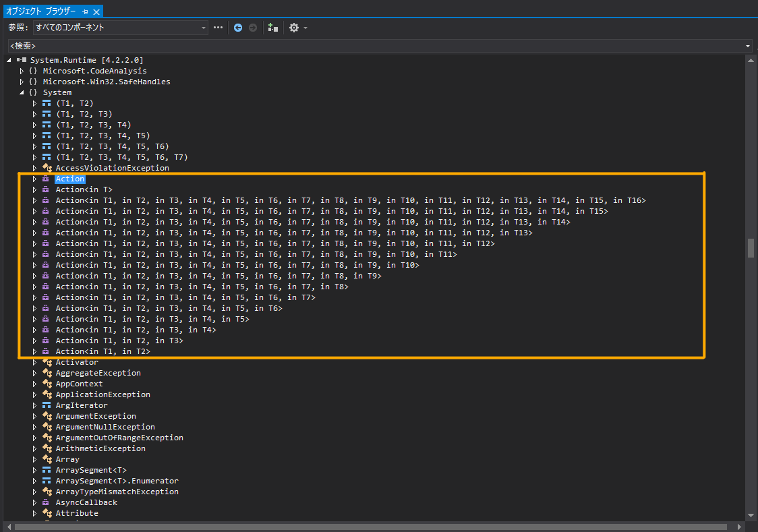Expand the (T1, T2) struct node
Screen dimensions: 758x532
pos(34,103)
